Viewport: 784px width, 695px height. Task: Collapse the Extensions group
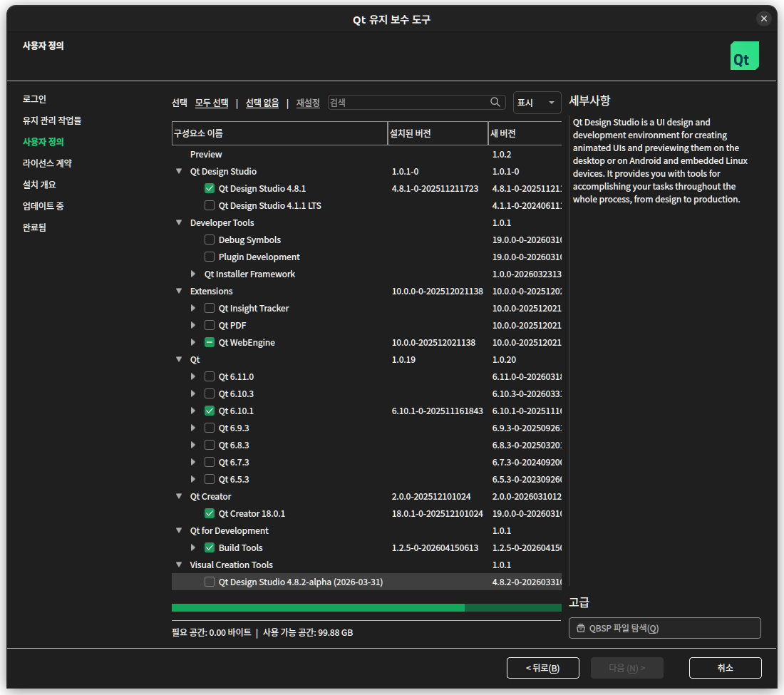pyautogui.click(x=179, y=291)
